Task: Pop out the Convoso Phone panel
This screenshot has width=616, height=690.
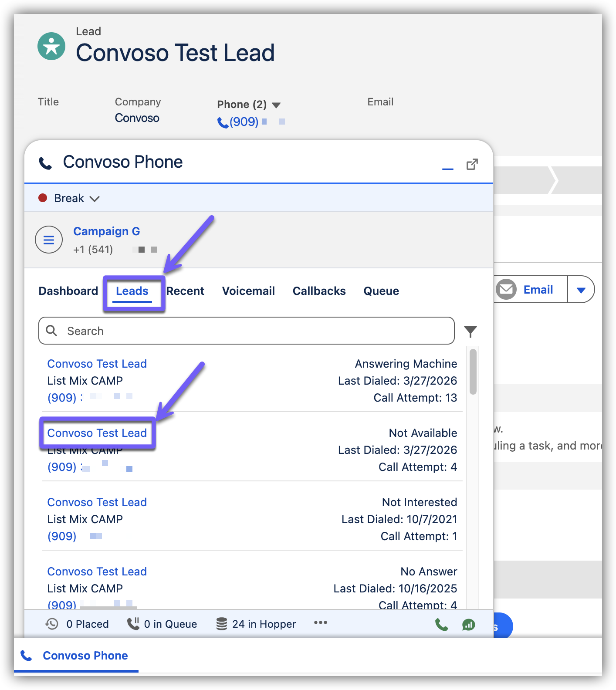Action: tap(472, 165)
